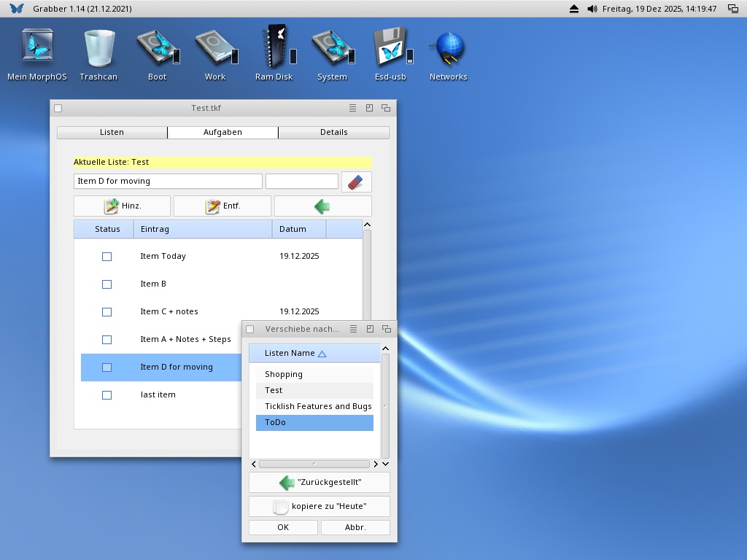Screen dimensions: 747x560
Task: Click the Hinz. add button
Action: pos(122,206)
